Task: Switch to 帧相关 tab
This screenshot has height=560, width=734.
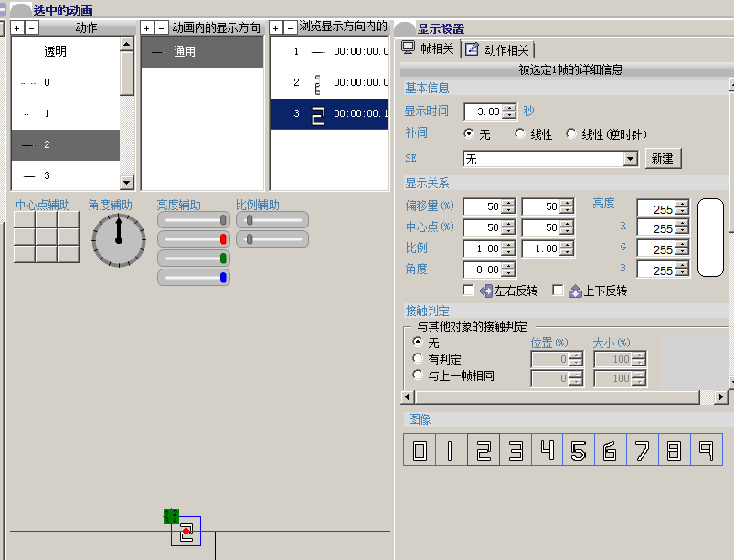Action: (430, 48)
